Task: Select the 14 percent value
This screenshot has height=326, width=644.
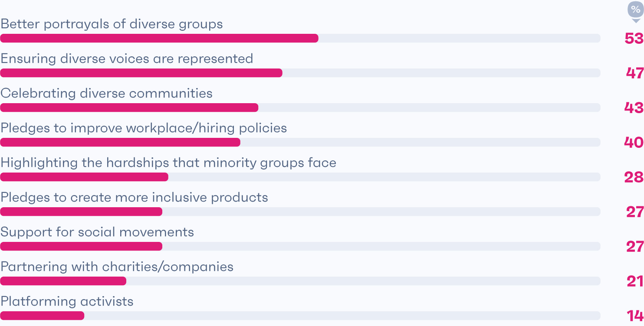Action: (636, 316)
